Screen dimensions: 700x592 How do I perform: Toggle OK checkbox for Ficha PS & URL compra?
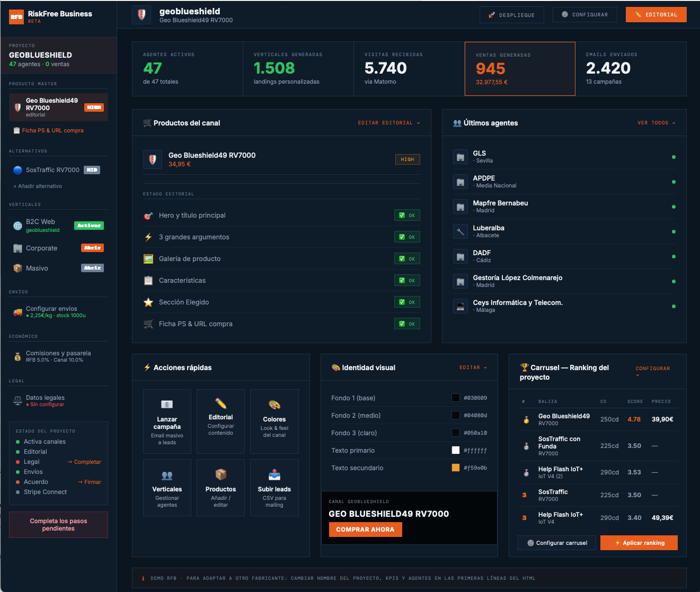tap(407, 324)
